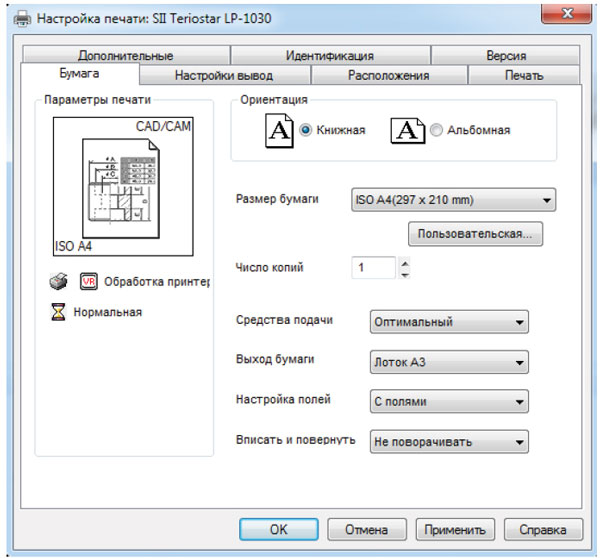Screen dimensions: 600x558
Task: Click the portrait orientation page icon
Action: click(x=278, y=130)
